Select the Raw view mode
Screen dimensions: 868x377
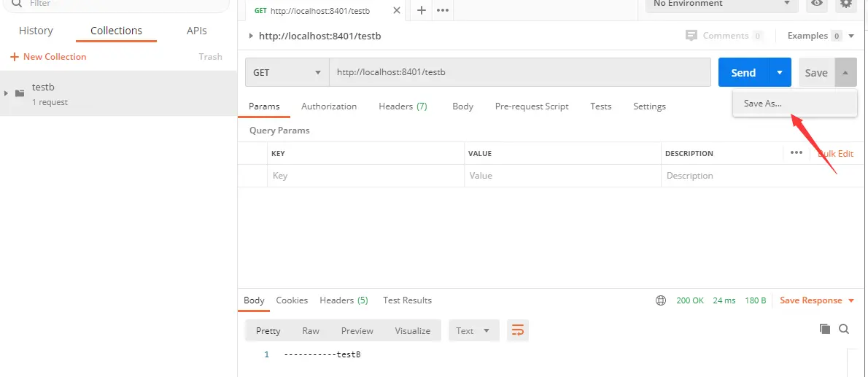311,330
